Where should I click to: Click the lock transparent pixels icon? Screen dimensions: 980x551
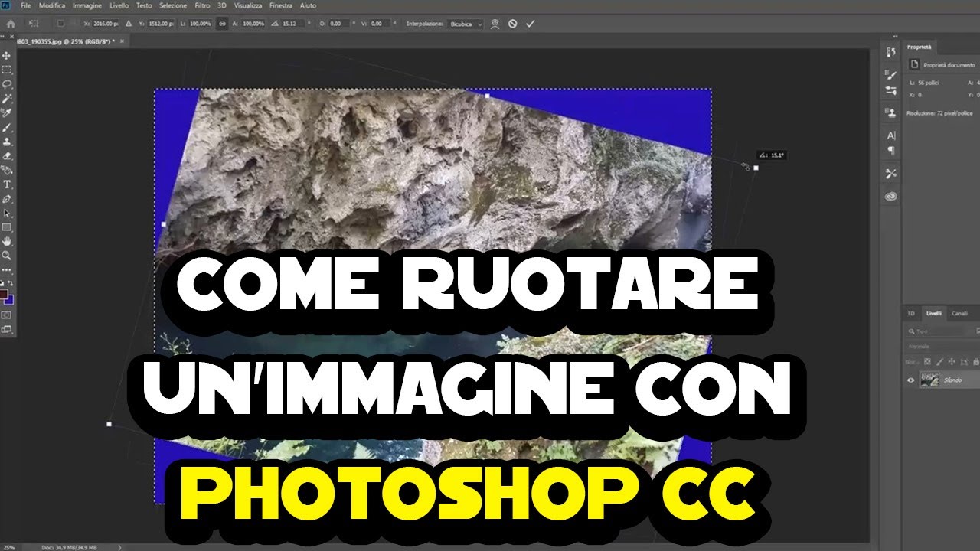927,361
